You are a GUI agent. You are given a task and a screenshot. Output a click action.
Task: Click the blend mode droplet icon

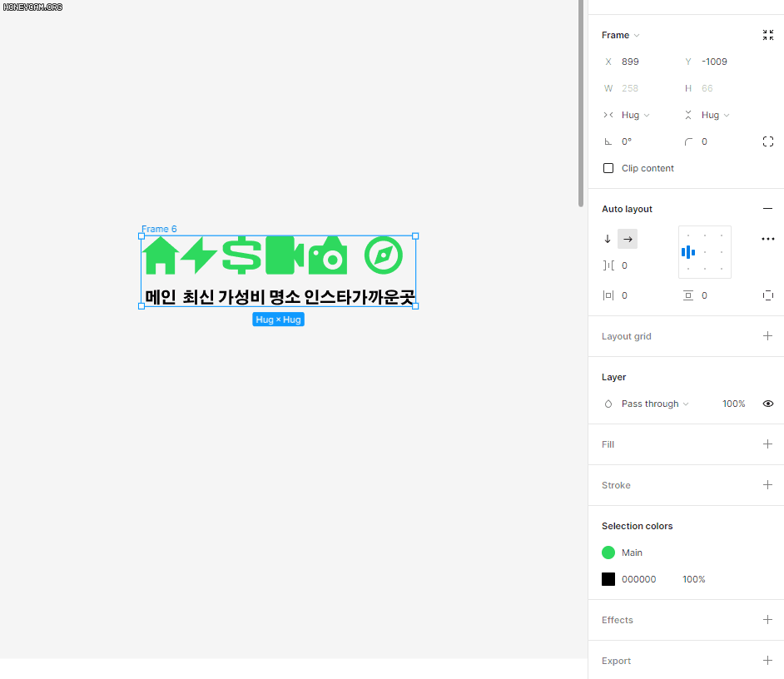pos(608,404)
